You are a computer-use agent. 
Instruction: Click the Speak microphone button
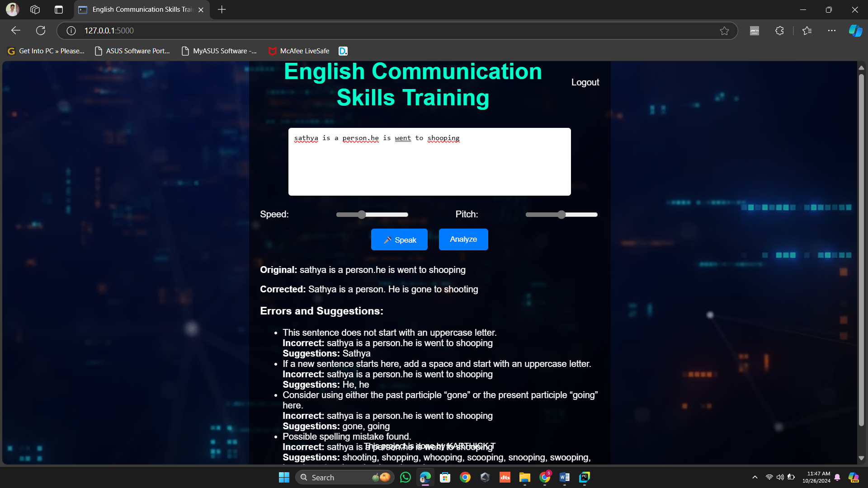[399, 239]
